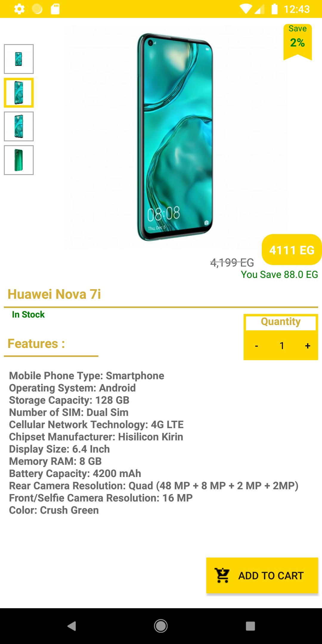Select first phone thumbnail image
The image size is (322, 644).
(x=19, y=59)
